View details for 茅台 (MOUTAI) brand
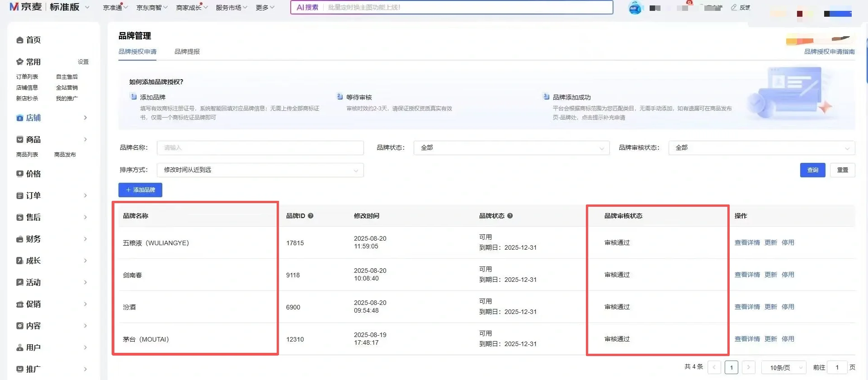This screenshot has width=868, height=380. 747,339
